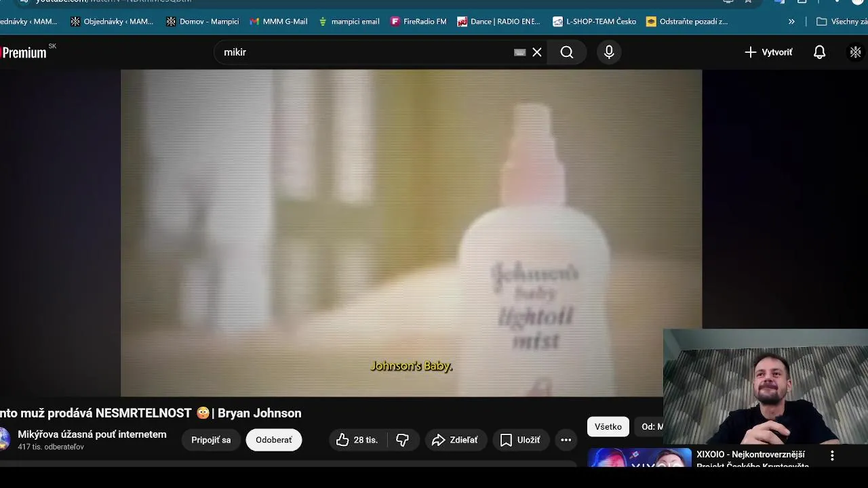Click the video player area
The width and height of the screenshot is (868, 488).
click(411, 233)
